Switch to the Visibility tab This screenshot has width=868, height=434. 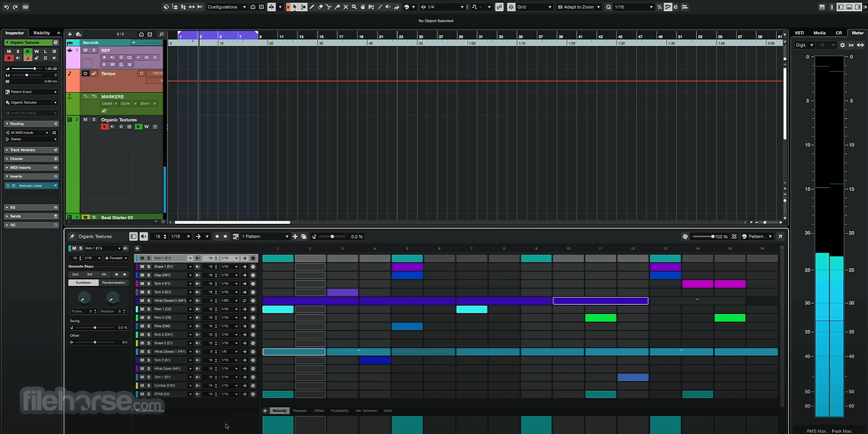point(41,33)
